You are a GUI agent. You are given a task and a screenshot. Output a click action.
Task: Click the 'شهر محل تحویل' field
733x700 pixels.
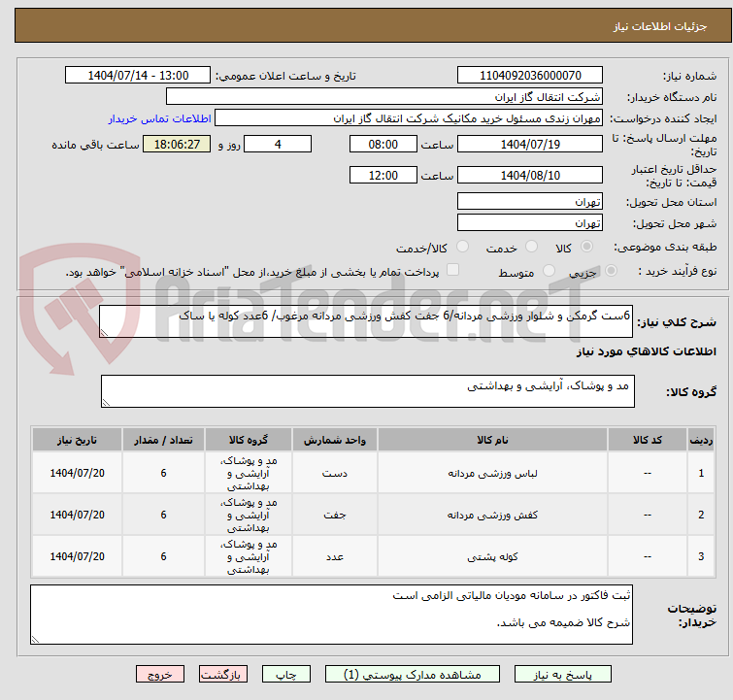point(529,223)
